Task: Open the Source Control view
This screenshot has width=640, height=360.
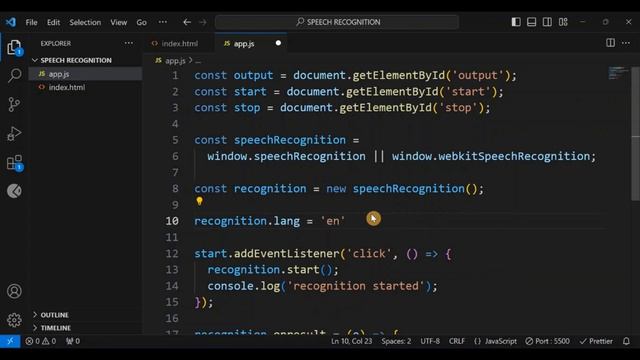Action: pyautogui.click(x=14, y=104)
